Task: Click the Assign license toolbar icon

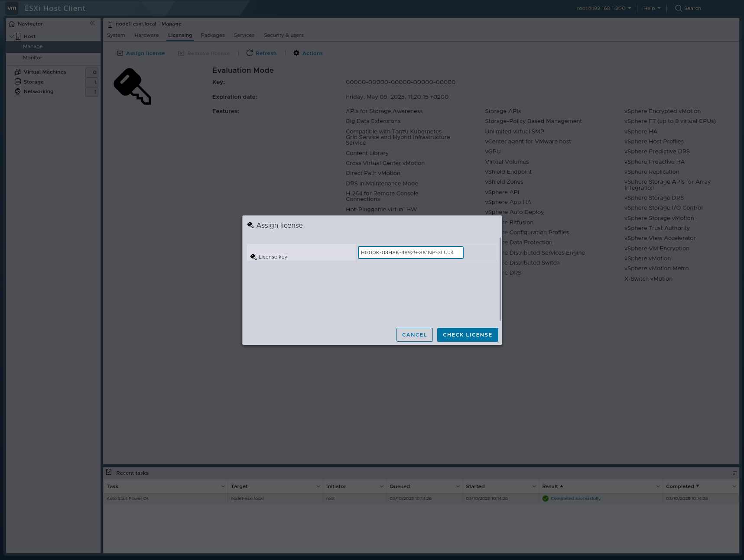Action: point(120,53)
